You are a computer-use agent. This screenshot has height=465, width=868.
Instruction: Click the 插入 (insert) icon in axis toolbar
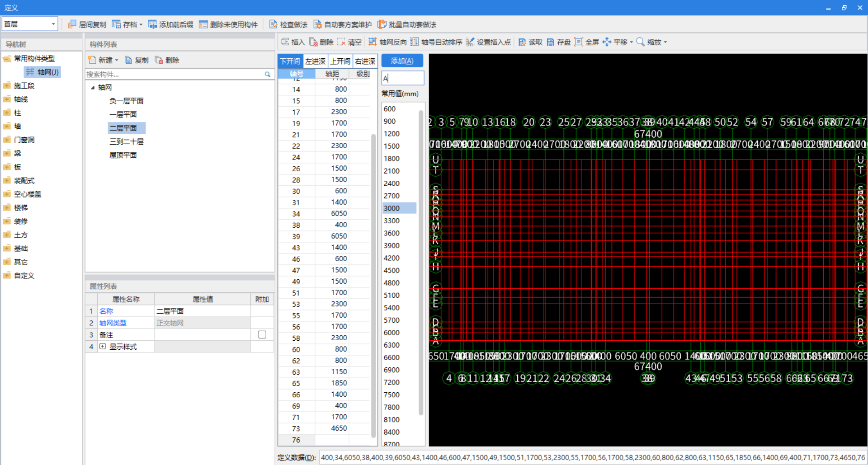285,42
